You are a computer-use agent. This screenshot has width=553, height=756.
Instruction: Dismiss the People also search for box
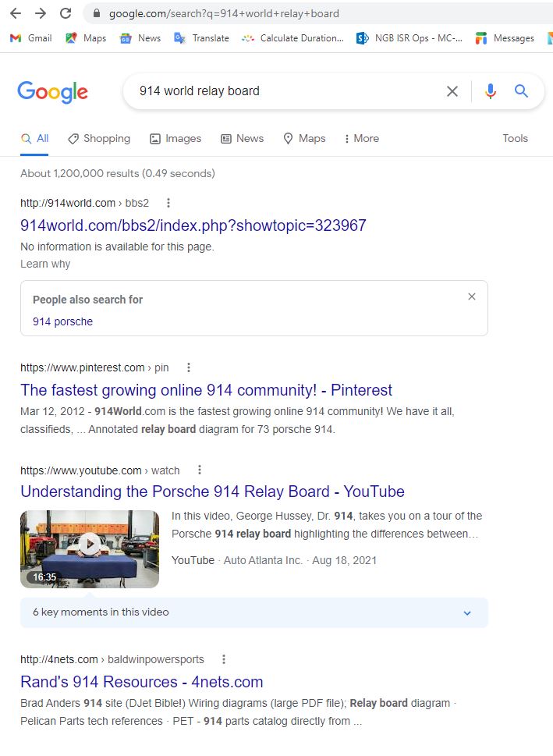click(471, 296)
